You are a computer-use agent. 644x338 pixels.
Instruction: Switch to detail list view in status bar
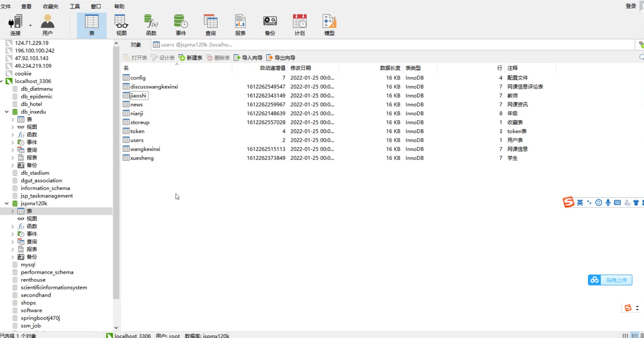click(x=634, y=335)
